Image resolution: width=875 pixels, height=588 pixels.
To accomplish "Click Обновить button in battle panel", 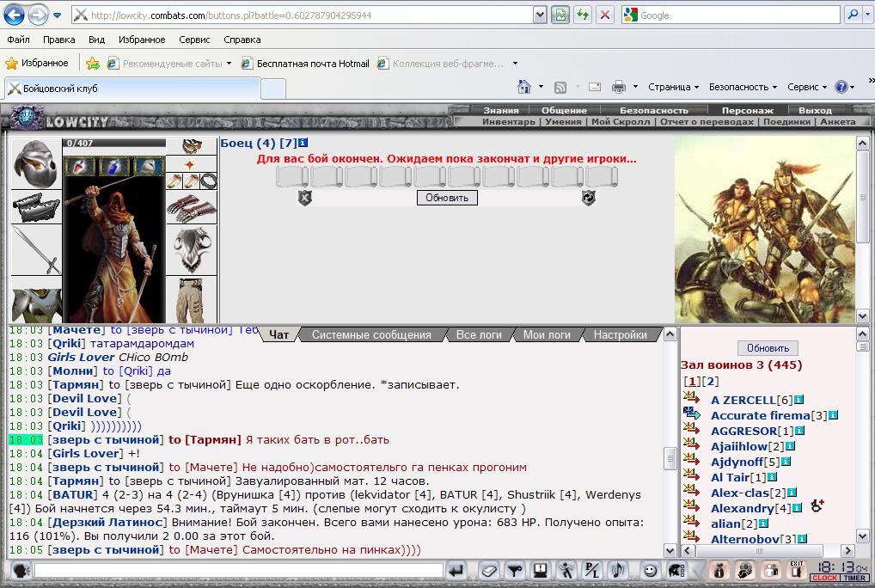I will point(447,198).
